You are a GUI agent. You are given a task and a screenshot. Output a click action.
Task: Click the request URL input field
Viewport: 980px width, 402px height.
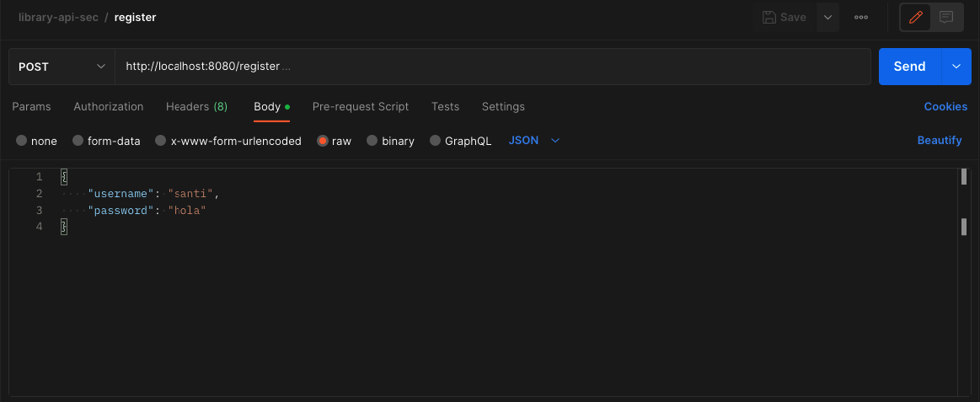[x=493, y=66]
